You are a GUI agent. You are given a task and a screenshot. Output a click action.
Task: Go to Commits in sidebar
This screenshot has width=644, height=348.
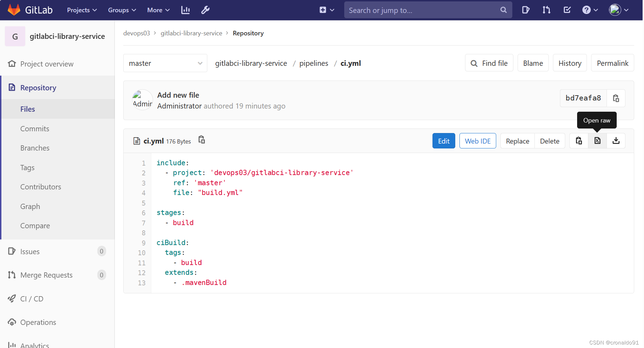pos(57,128)
